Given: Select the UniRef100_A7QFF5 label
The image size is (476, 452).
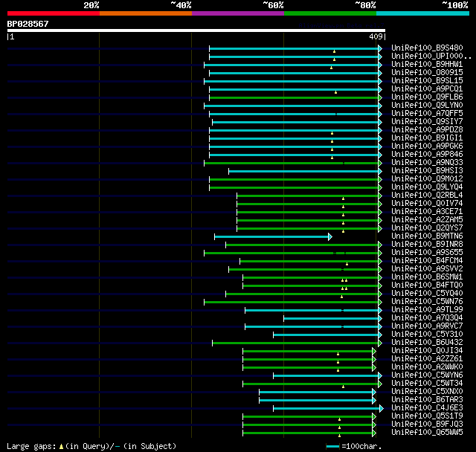Looking at the screenshot, I should point(427,114).
